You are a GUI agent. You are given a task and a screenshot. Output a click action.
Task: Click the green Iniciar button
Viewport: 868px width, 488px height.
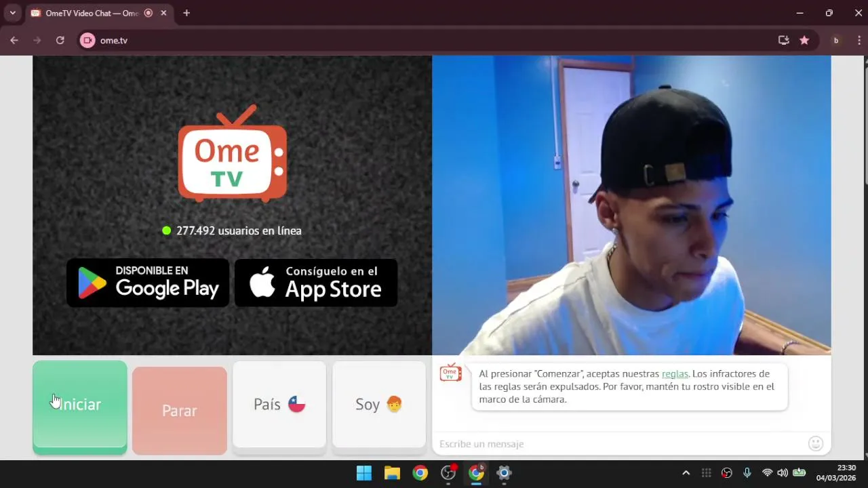pyautogui.click(x=80, y=407)
